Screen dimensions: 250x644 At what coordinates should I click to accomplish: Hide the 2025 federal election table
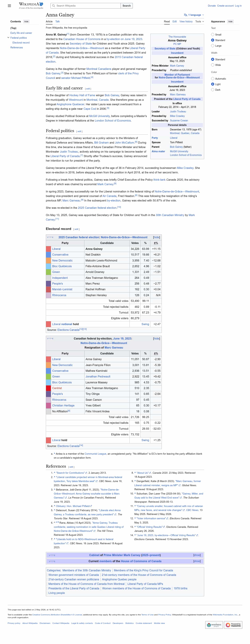156,237
